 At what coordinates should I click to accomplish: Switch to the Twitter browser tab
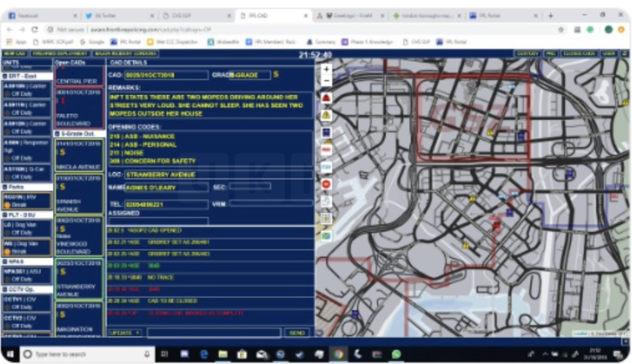(x=119, y=16)
